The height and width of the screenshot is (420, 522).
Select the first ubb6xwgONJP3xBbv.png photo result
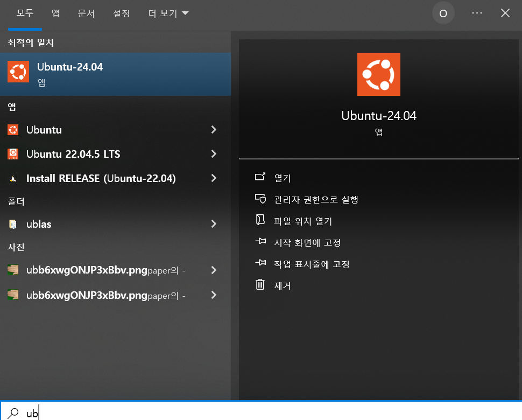point(115,270)
